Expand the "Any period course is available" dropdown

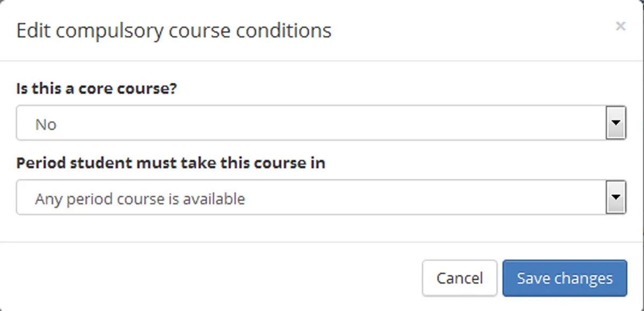click(x=616, y=198)
